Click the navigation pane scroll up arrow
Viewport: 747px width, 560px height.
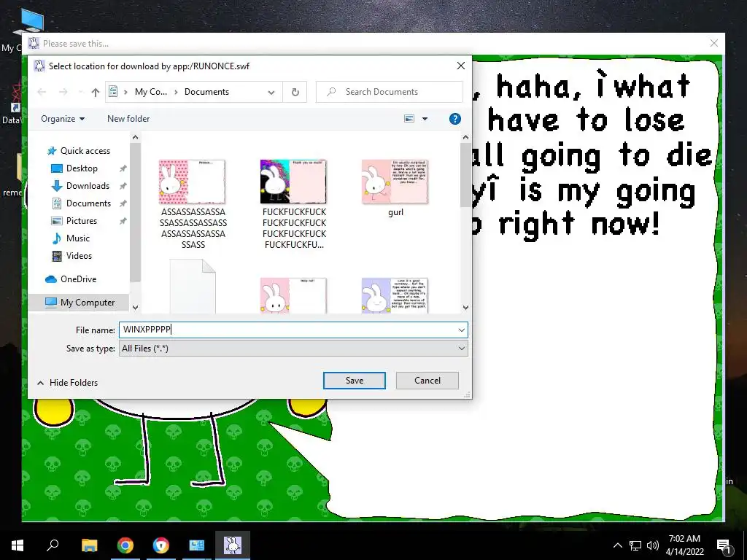pyautogui.click(x=135, y=138)
